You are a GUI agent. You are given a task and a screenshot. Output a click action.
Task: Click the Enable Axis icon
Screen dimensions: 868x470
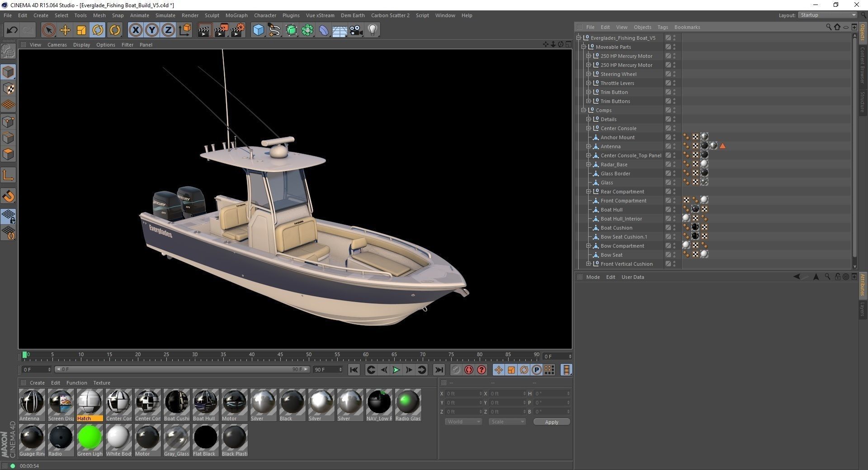click(8, 175)
